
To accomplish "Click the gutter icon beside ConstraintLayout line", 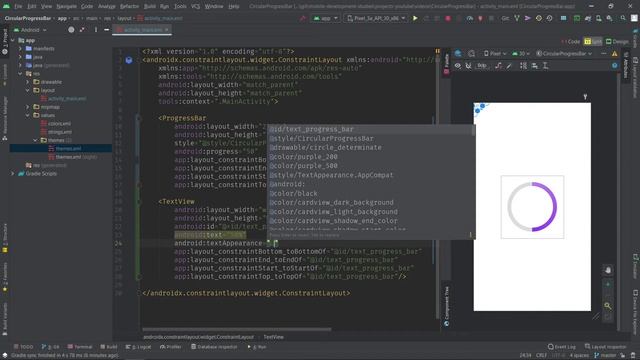I will [129, 60].
